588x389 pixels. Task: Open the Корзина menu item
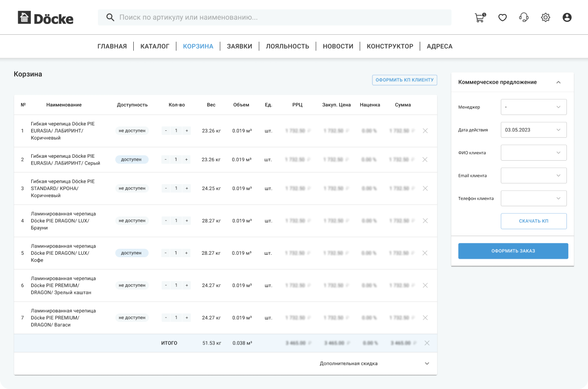click(198, 46)
